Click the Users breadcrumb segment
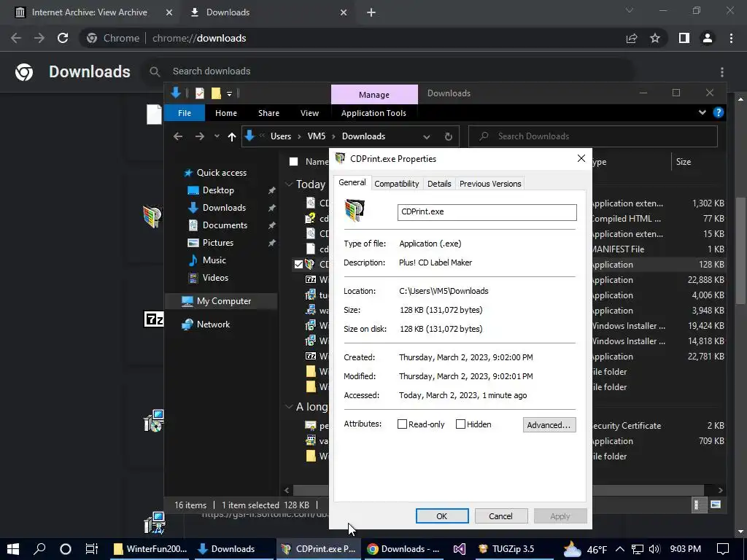The height and width of the screenshot is (560, 747). coord(281,136)
